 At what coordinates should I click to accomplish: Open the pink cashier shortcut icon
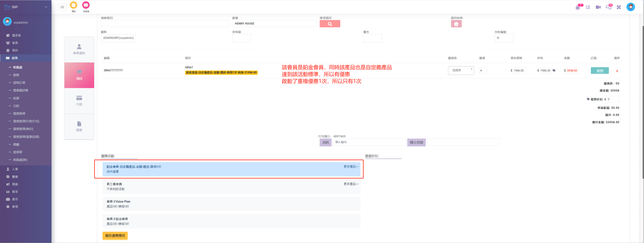[x=86, y=5]
